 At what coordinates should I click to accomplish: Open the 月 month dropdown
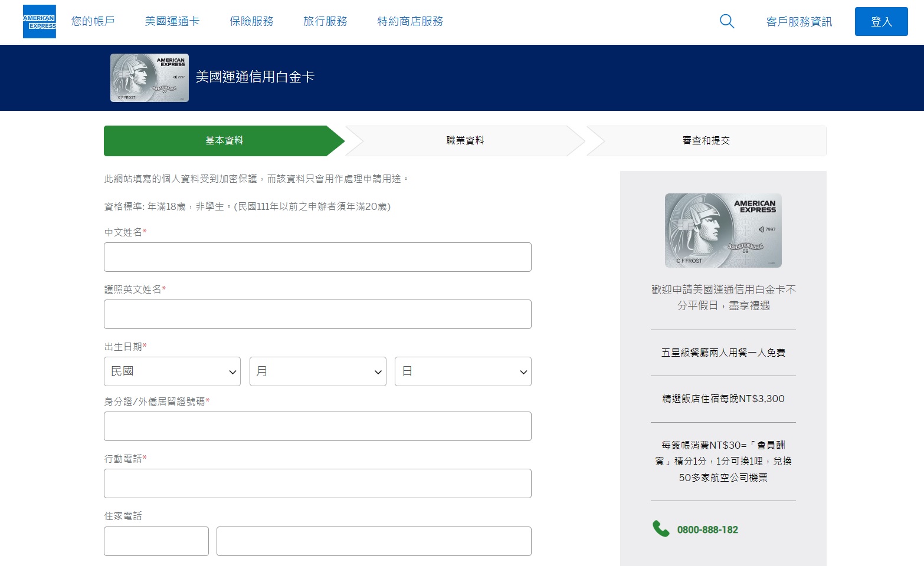(x=317, y=371)
